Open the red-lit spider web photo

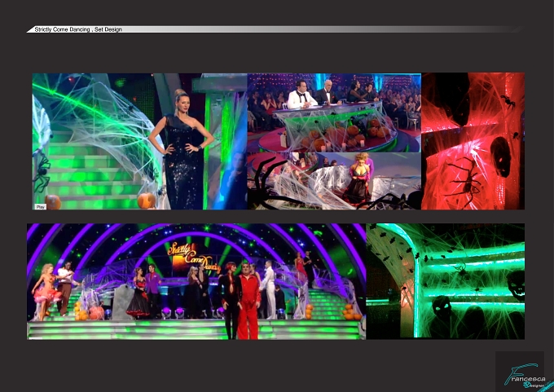(473, 141)
